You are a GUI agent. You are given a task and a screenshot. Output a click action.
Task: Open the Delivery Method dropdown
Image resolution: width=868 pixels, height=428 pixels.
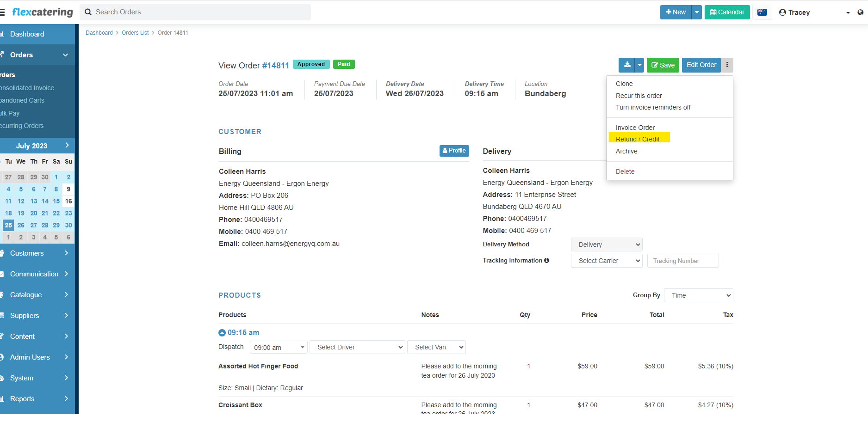point(607,245)
